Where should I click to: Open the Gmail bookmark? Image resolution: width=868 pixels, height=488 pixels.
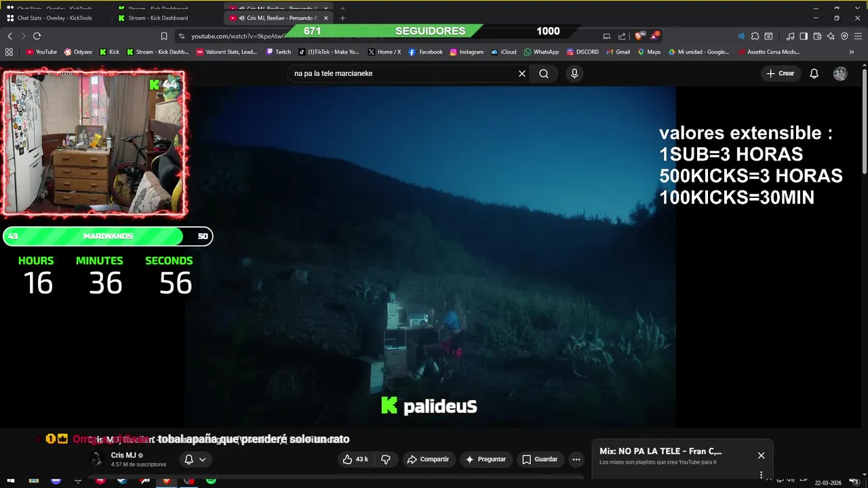[x=618, y=52]
